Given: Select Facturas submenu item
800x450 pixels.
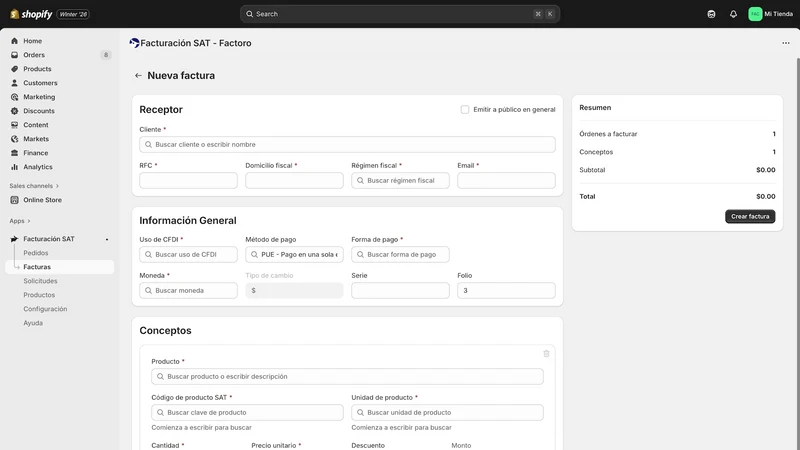Looking at the screenshot, I should 37,267.
